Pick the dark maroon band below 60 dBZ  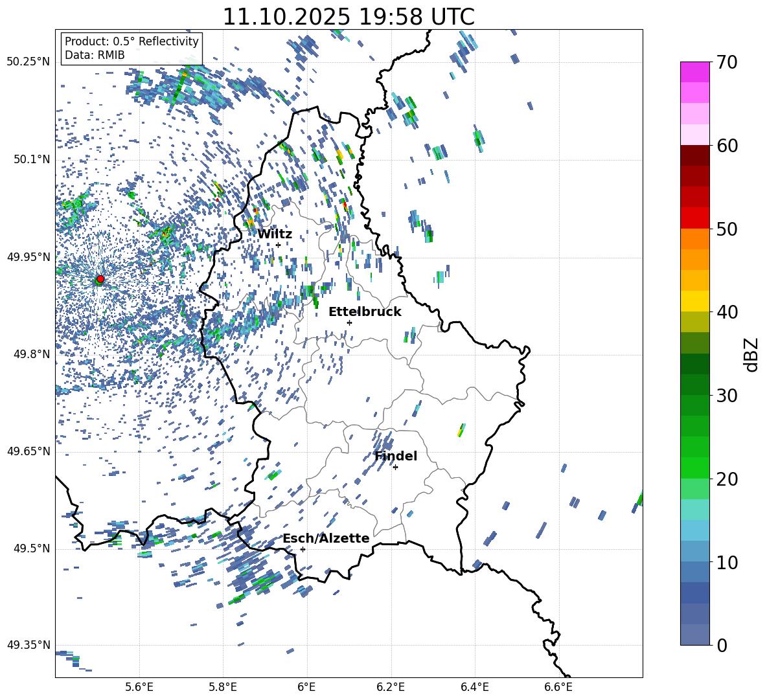tap(694, 155)
